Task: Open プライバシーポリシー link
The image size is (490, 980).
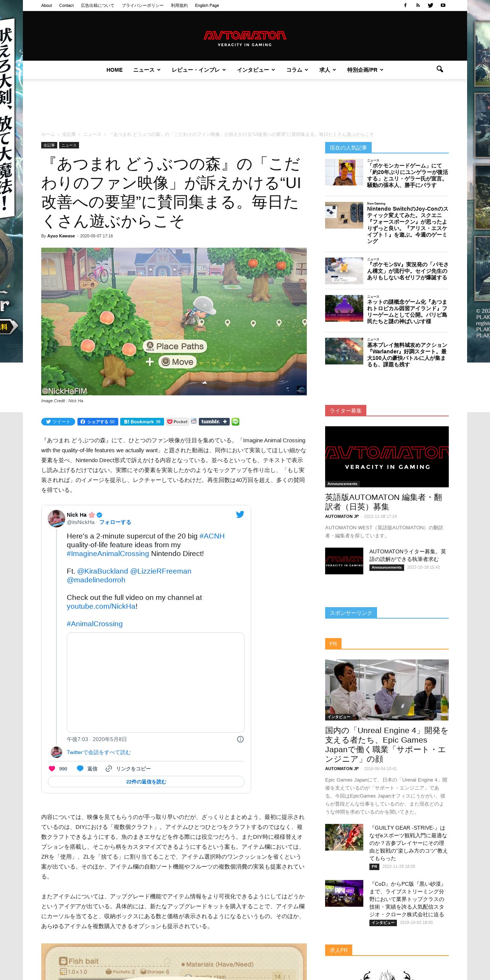Action: [x=142, y=5]
